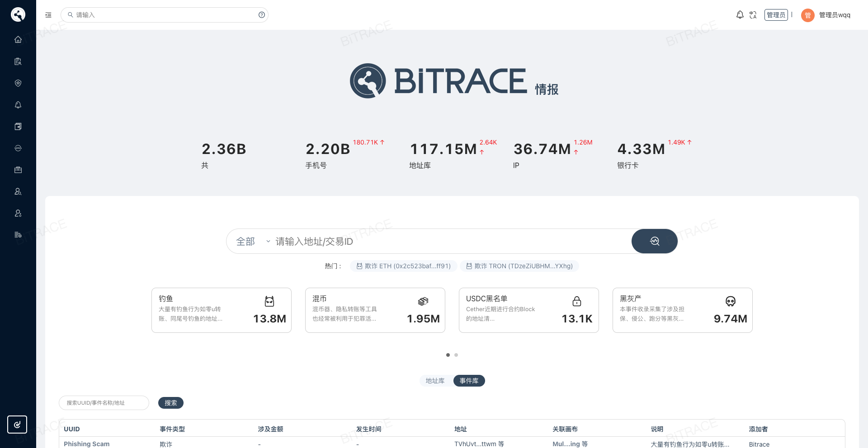Select the 事件库 tab
This screenshot has height=448, width=868.
(x=469, y=381)
